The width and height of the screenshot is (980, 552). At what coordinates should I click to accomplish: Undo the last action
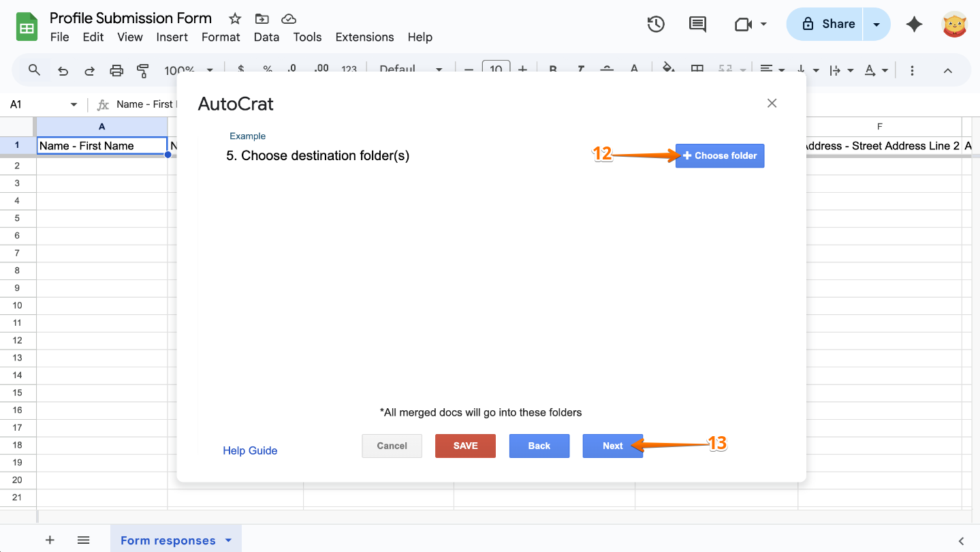(62, 70)
